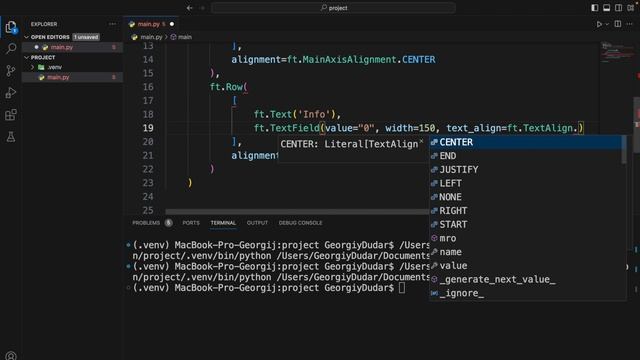Select START in the autocomplete list
This screenshot has width=640, height=360.
(x=526, y=224)
